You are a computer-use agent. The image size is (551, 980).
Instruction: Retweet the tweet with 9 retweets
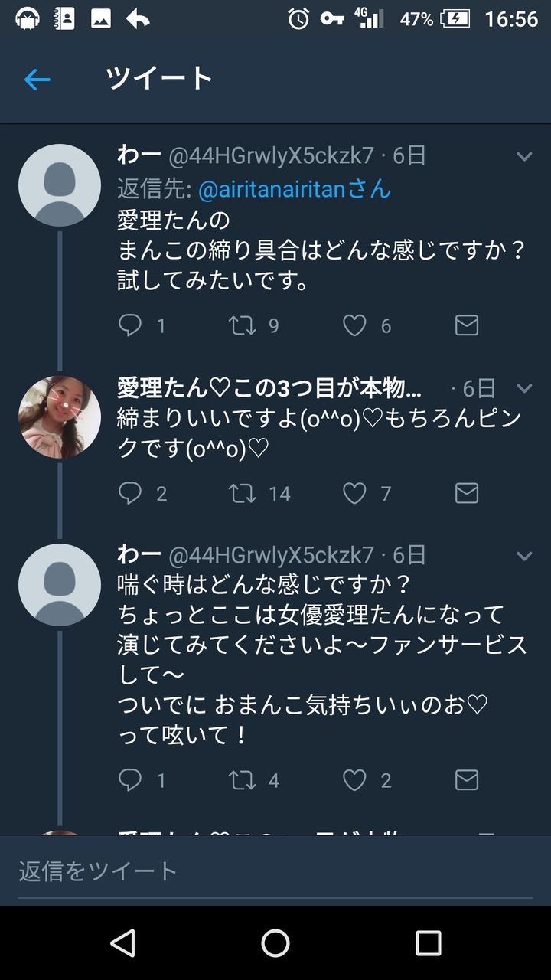243,325
